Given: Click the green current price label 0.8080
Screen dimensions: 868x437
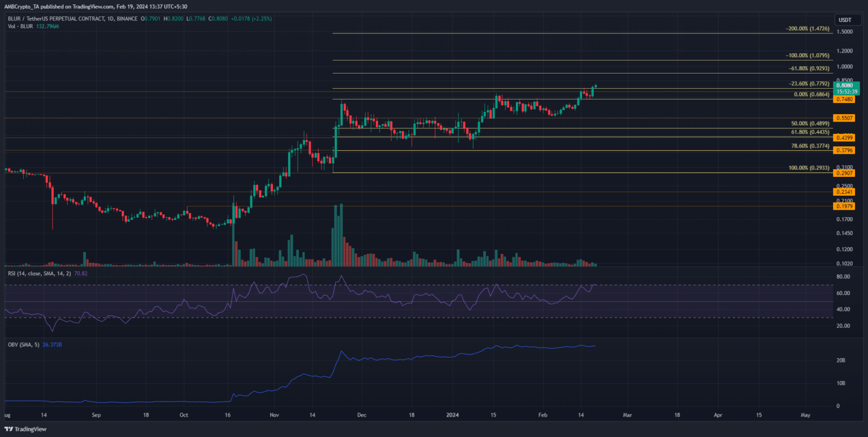Looking at the screenshot, I should (x=845, y=85).
